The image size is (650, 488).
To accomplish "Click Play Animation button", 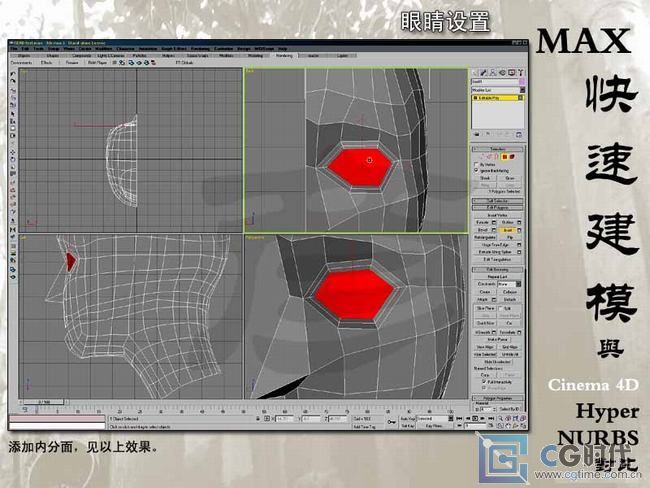I will pos(475,419).
